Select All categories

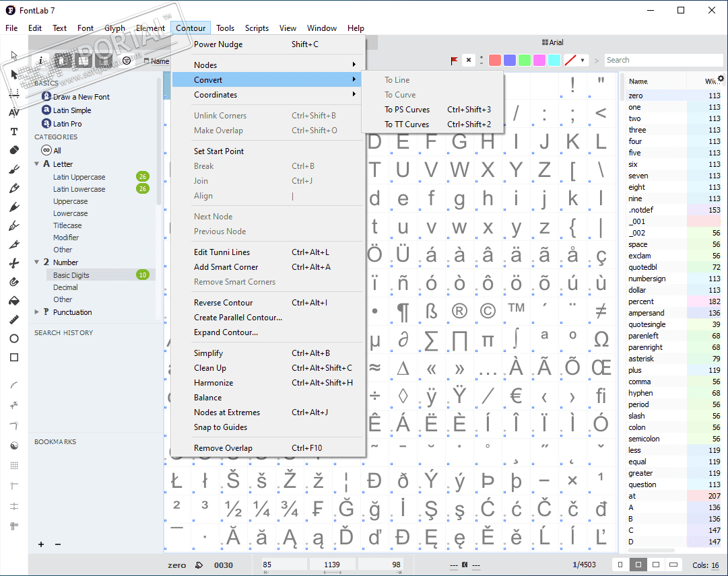[52, 150]
